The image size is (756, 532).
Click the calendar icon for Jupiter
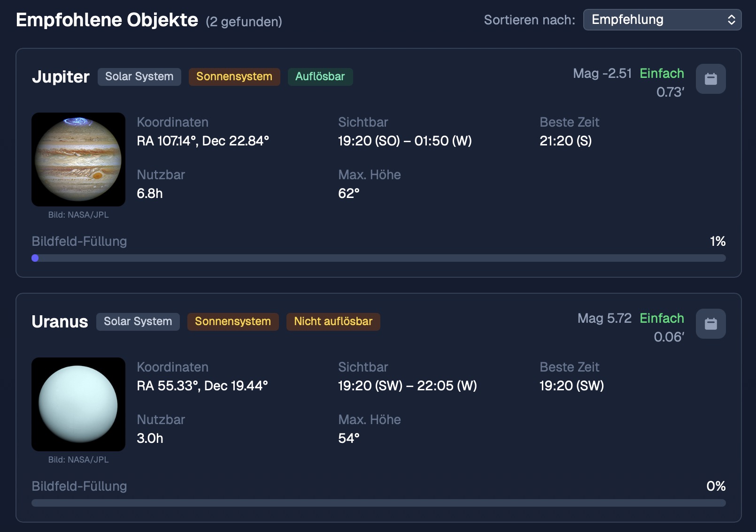click(x=710, y=79)
